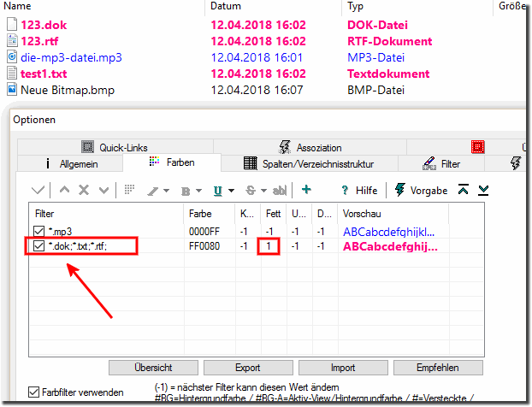The height and width of the screenshot is (407, 532).
Task: Open the italic option dropdown arrow
Action: [x=166, y=191]
